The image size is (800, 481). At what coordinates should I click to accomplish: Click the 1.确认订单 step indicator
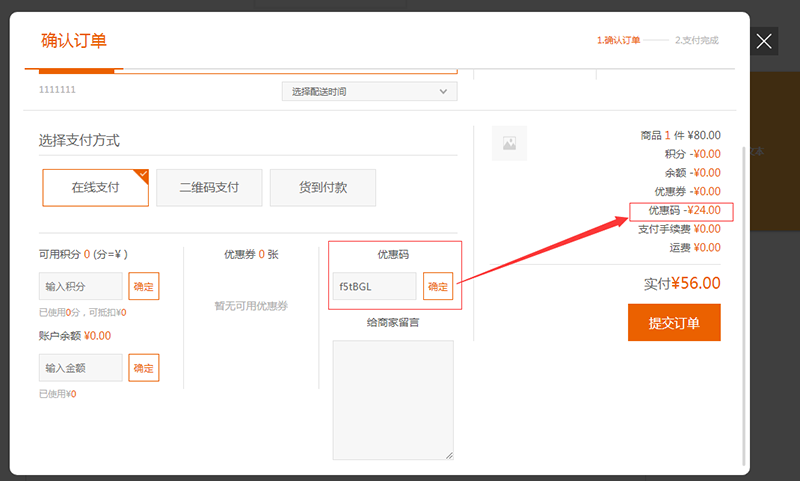click(x=618, y=41)
